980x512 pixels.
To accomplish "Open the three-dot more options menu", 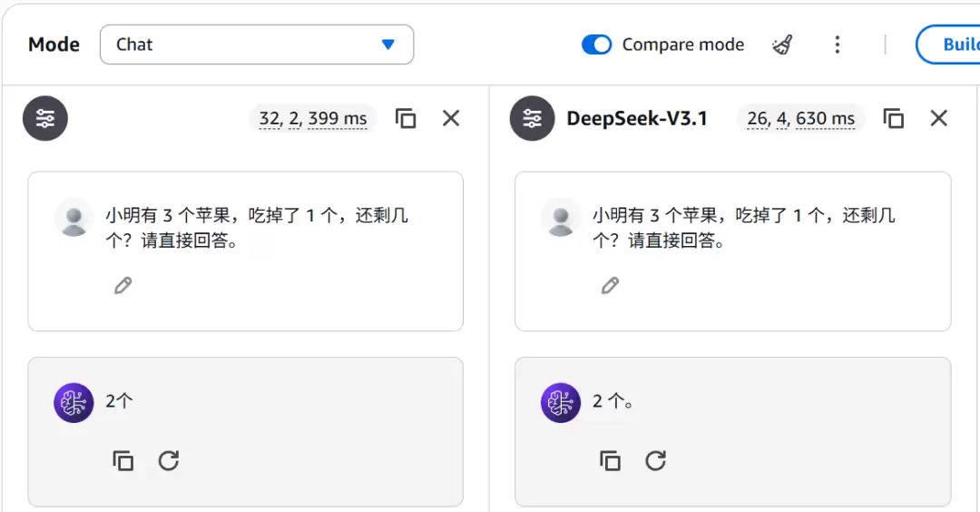I will tap(837, 44).
